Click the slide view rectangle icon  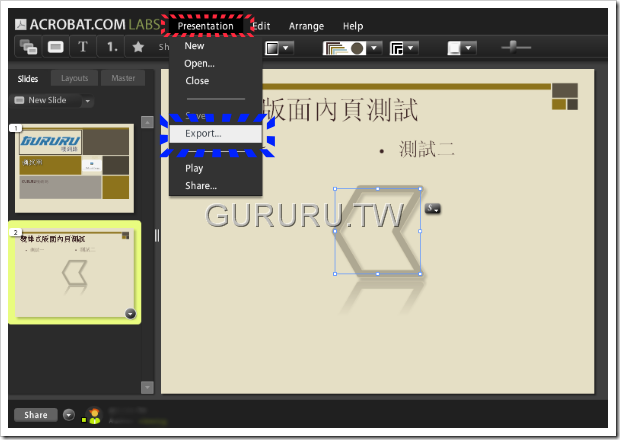point(55,47)
